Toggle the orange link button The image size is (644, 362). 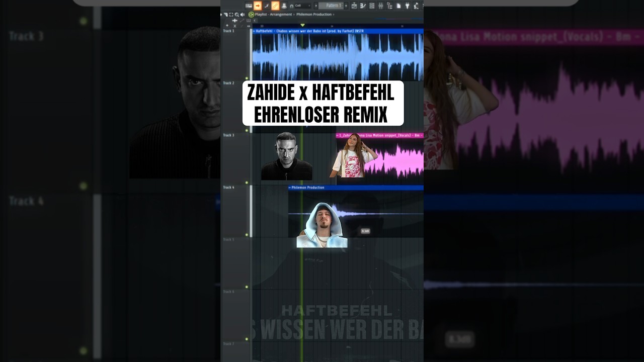[x=275, y=6]
